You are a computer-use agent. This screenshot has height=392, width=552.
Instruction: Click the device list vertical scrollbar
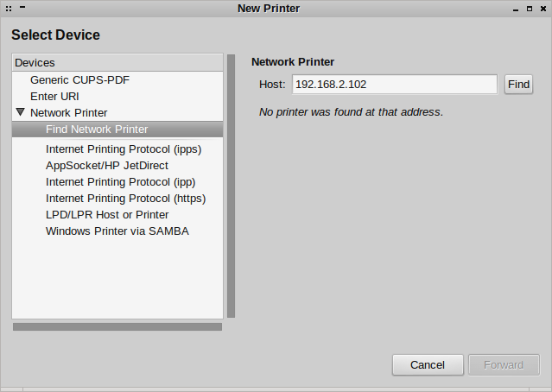coord(231,186)
